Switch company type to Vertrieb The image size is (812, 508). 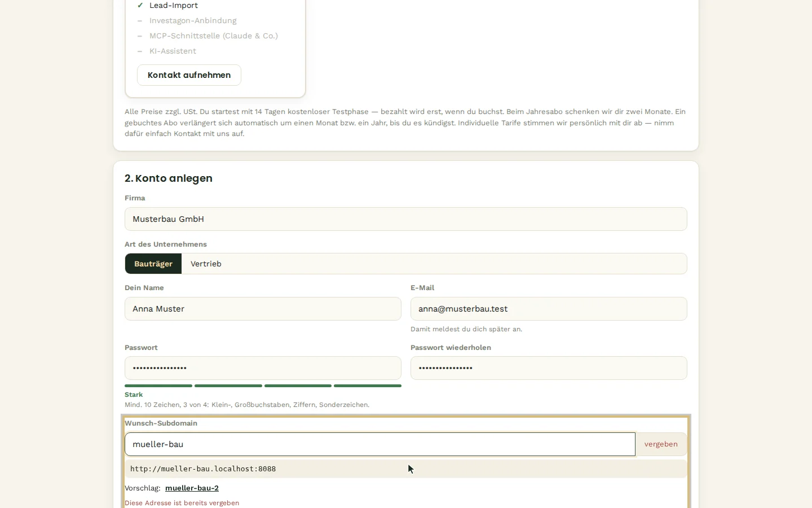(x=206, y=264)
